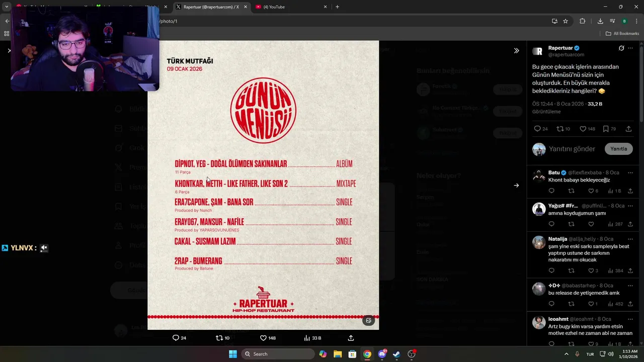Viewport: 644px width, 362px height.
Task: Reply to Natalija's comment
Action: tap(551, 270)
